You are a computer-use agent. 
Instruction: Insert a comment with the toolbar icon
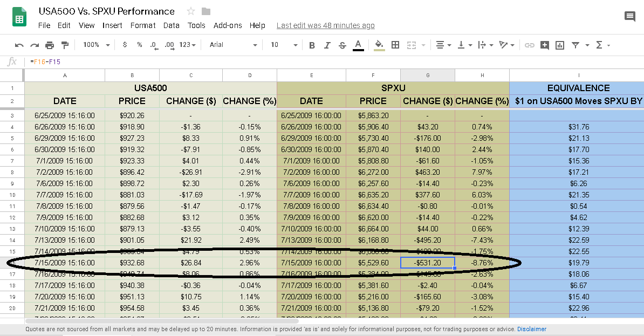click(545, 45)
